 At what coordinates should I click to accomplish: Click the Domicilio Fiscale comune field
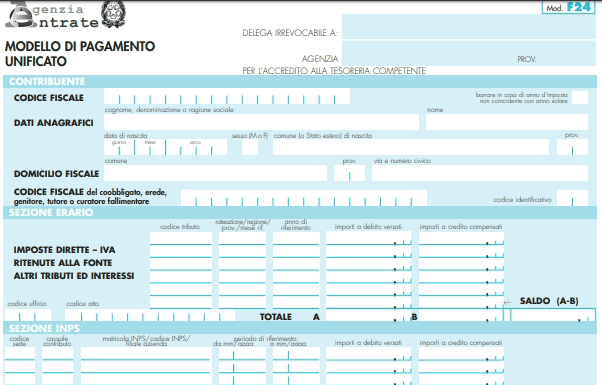tap(215, 173)
